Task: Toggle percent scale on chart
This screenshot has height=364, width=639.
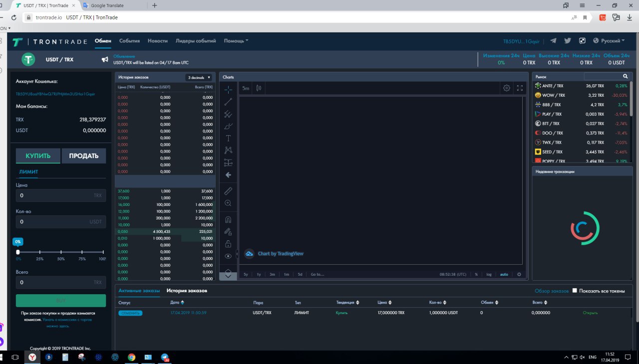Action: point(476,274)
